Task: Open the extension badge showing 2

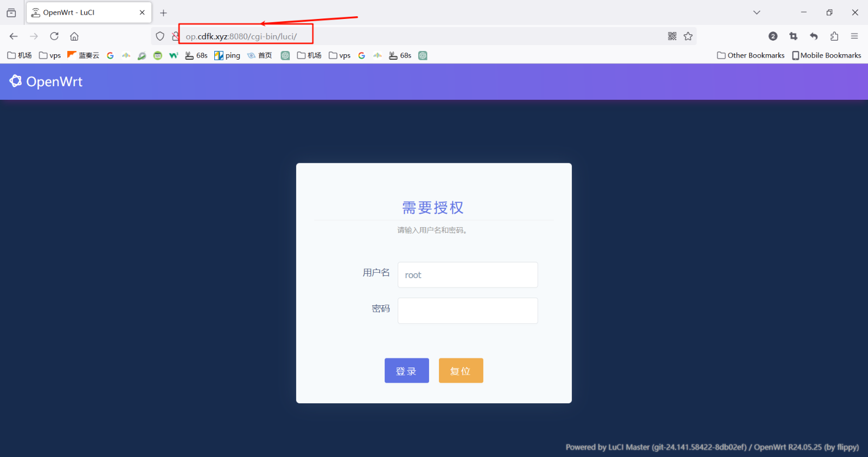Action: (773, 36)
